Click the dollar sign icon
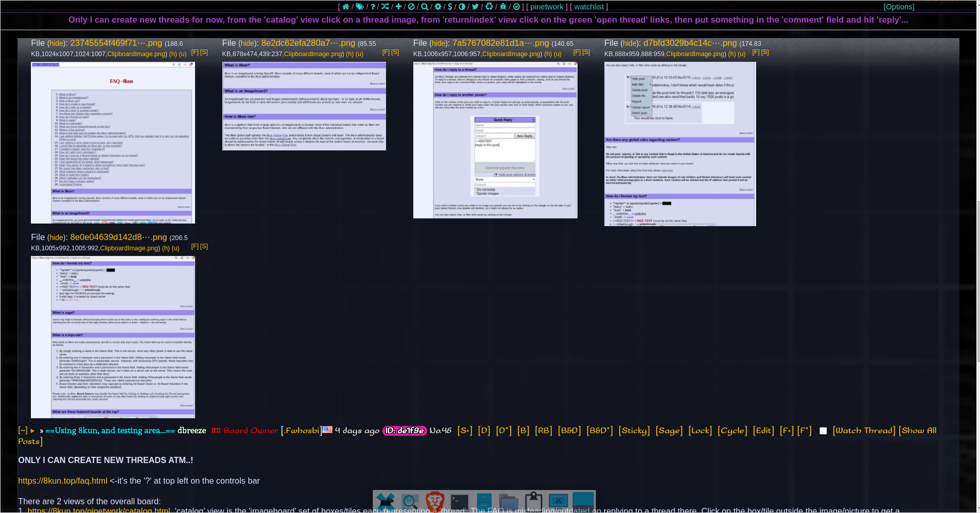The height and width of the screenshot is (513, 980). (450, 7)
